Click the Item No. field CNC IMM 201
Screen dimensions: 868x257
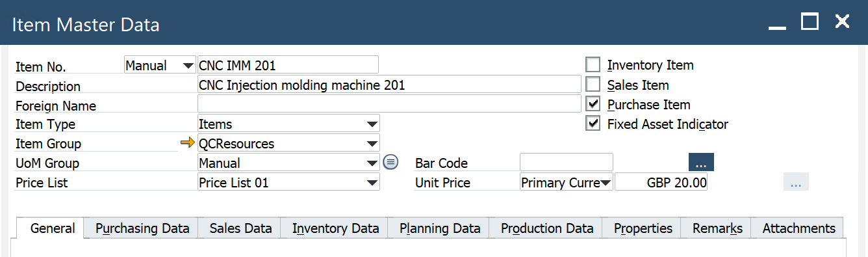point(288,65)
